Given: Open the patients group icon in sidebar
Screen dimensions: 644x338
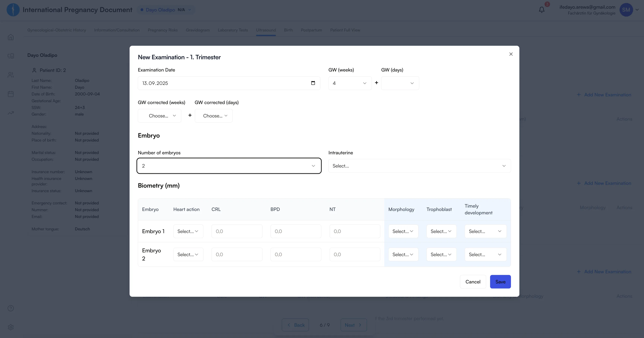Looking at the screenshot, I should (11, 75).
